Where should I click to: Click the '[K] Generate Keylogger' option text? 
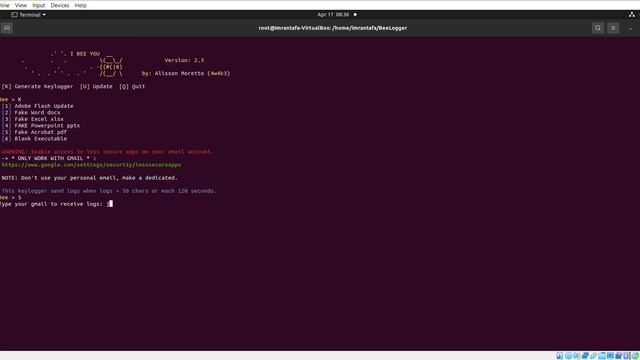point(38,87)
